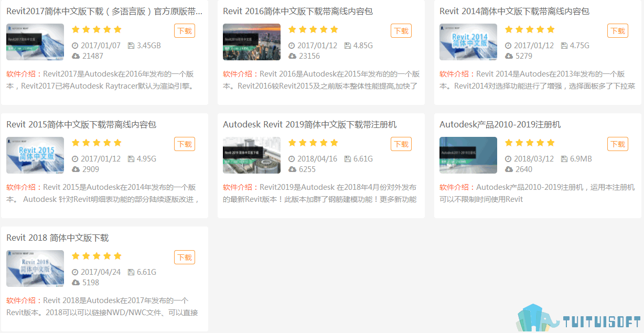Click the file size text 6.9MB

581,159
